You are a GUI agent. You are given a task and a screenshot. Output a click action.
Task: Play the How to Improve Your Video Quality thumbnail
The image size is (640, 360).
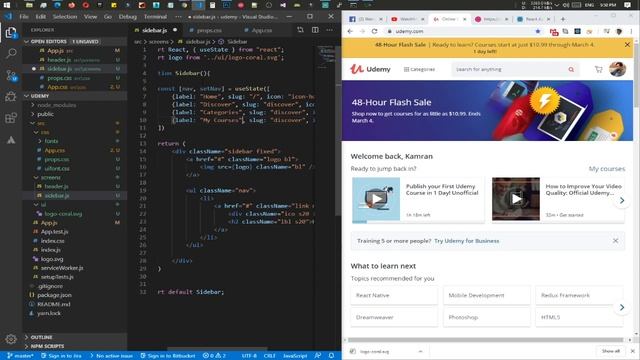pyautogui.click(x=516, y=199)
